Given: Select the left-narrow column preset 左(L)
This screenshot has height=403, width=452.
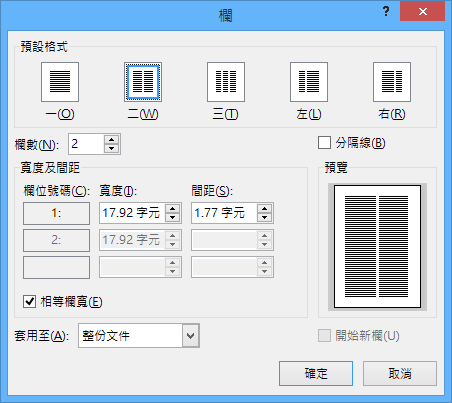Looking at the screenshot, I should (x=309, y=82).
